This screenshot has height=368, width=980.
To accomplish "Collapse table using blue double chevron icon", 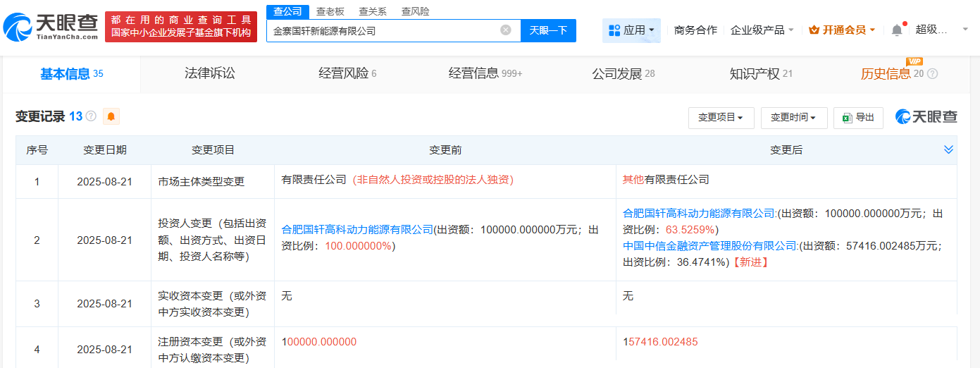I will coord(948,149).
